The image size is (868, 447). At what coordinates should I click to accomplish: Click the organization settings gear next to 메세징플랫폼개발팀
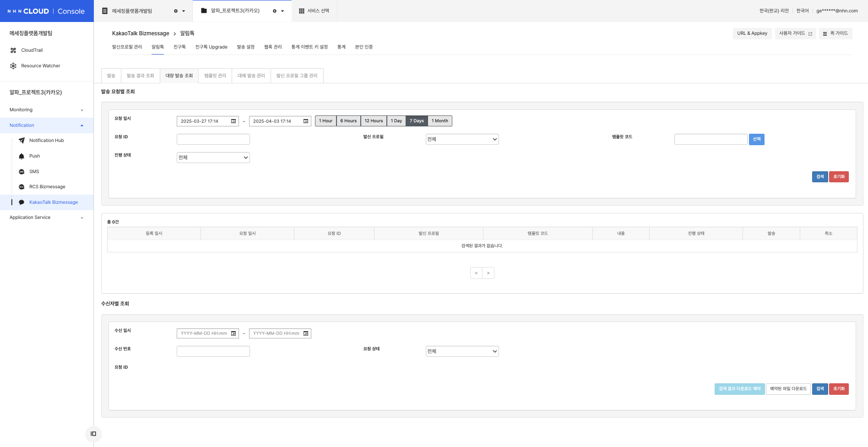pyautogui.click(x=176, y=11)
